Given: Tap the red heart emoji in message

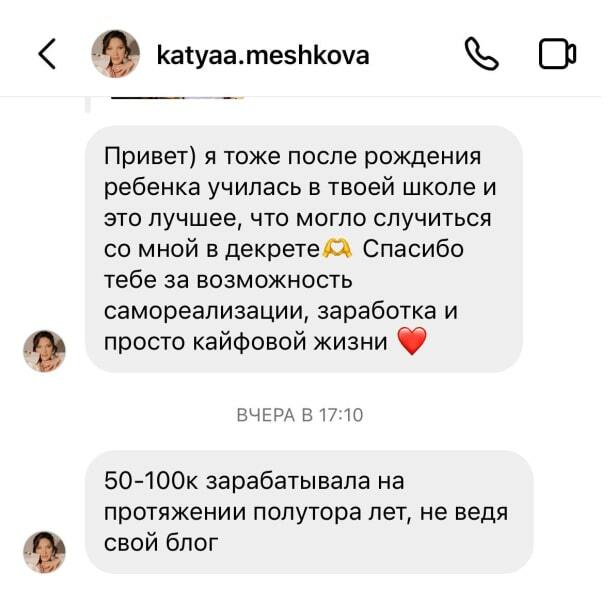Looking at the screenshot, I should click(x=412, y=341).
